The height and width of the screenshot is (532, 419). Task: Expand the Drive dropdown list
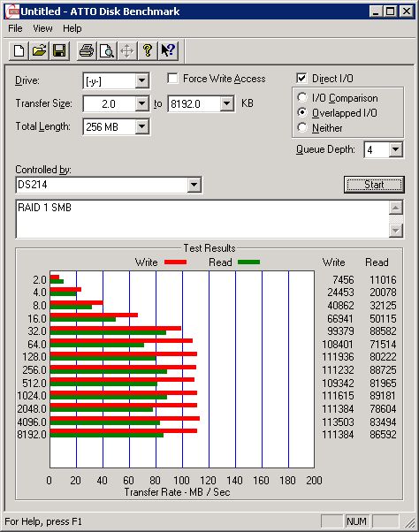pyautogui.click(x=141, y=81)
